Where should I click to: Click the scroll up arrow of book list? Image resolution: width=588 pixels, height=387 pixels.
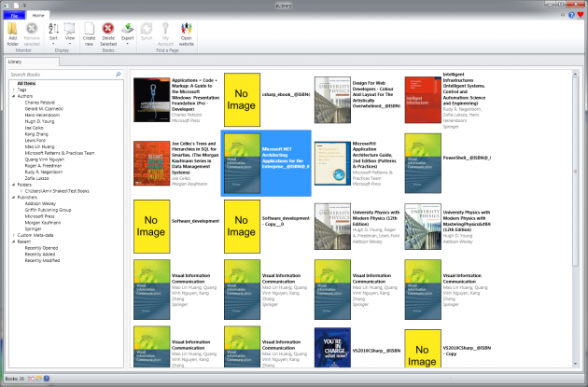pos(575,75)
